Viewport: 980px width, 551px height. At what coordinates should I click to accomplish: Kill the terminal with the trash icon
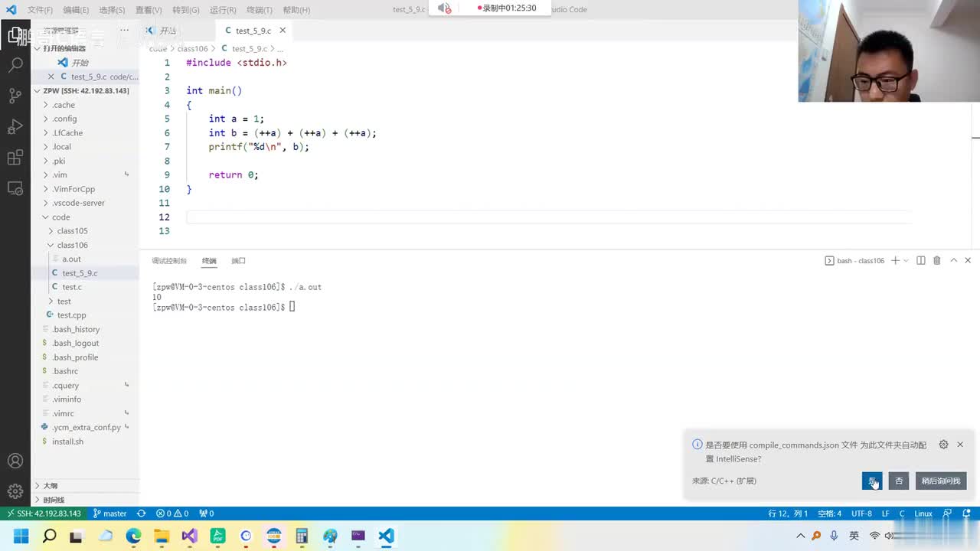click(x=937, y=260)
